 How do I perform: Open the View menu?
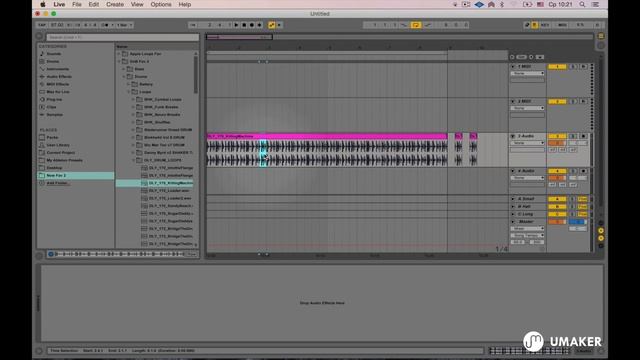click(x=137, y=4)
